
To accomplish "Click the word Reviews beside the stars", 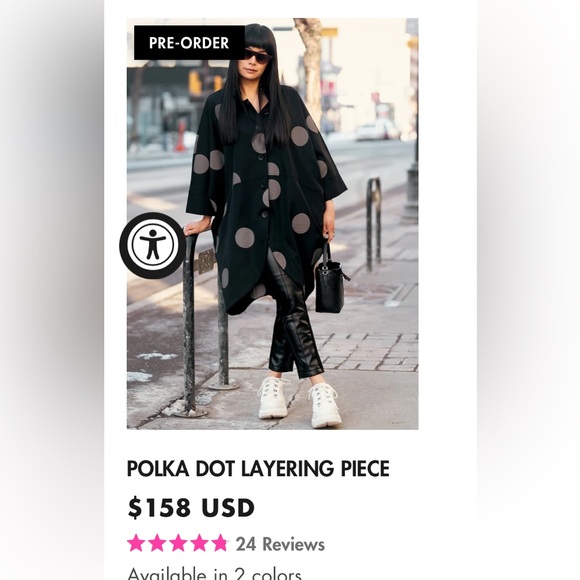I will click(294, 544).
